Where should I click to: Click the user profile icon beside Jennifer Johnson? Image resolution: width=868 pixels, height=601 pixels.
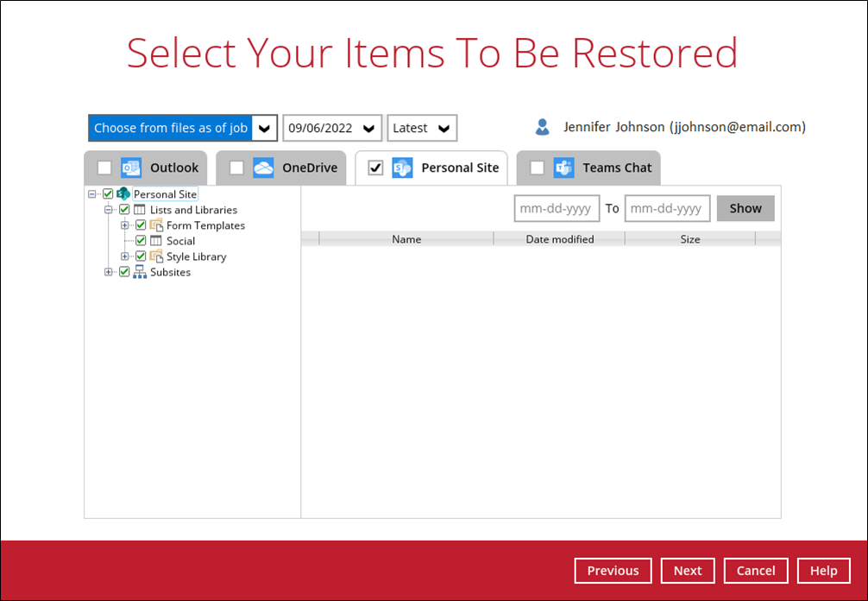coord(542,128)
